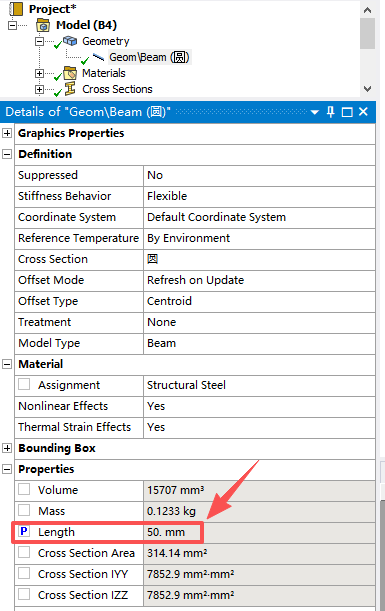Select the Model (B4) icon
Screen dimensions: 385x611
pos(43,26)
